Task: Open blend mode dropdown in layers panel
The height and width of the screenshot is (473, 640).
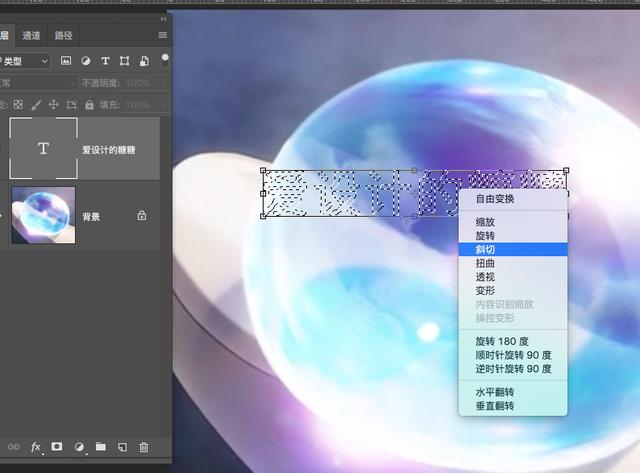Action: coord(38,83)
